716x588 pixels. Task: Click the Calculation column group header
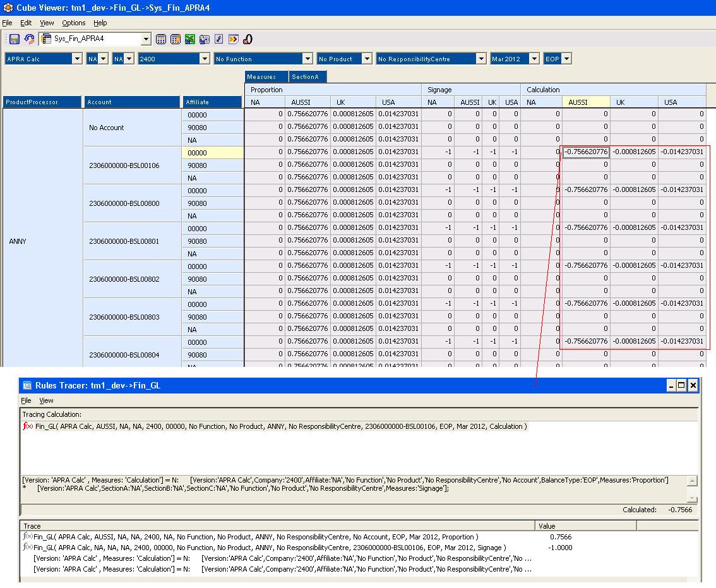[x=613, y=90]
